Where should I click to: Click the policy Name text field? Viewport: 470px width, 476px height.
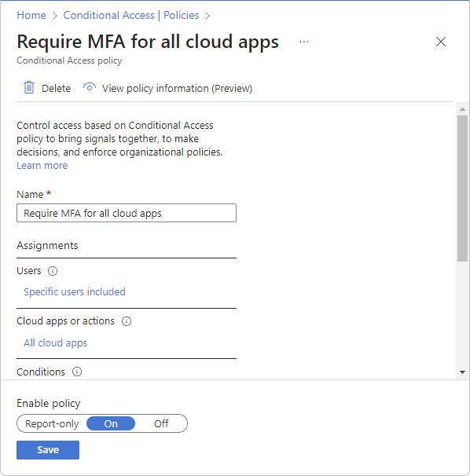tap(127, 213)
